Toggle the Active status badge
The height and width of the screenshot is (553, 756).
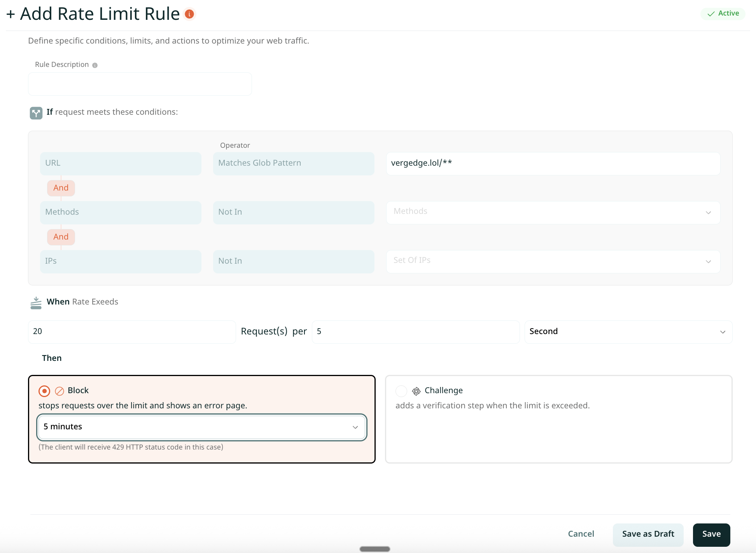[723, 13]
